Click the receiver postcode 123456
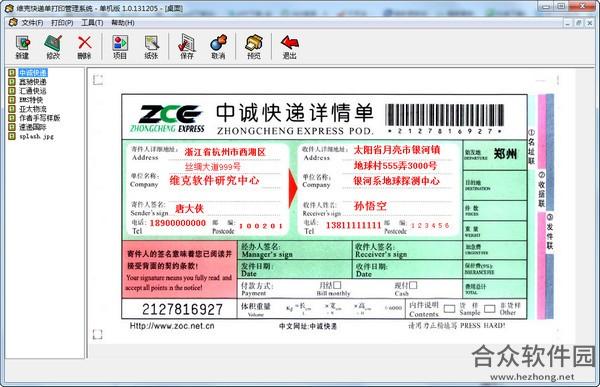Viewport: 600px width, 387px height. pos(430,225)
